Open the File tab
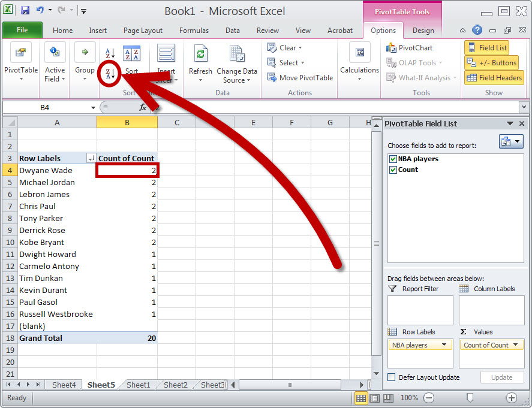This screenshot has width=532, height=408. (x=22, y=30)
